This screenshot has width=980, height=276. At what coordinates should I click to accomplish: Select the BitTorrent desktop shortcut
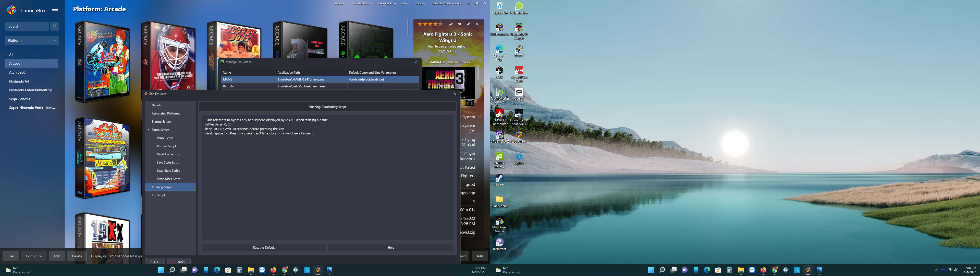pos(499,244)
